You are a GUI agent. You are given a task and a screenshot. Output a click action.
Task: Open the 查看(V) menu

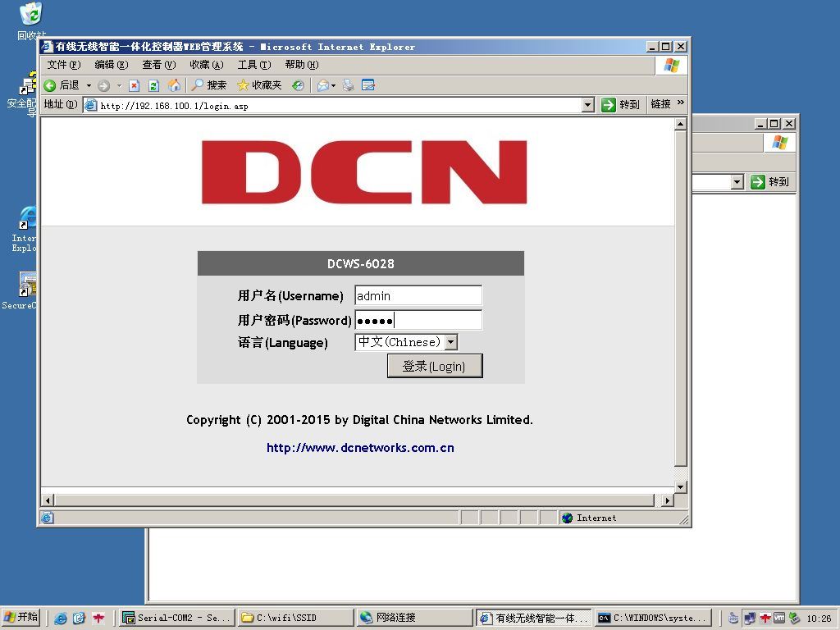pos(159,65)
